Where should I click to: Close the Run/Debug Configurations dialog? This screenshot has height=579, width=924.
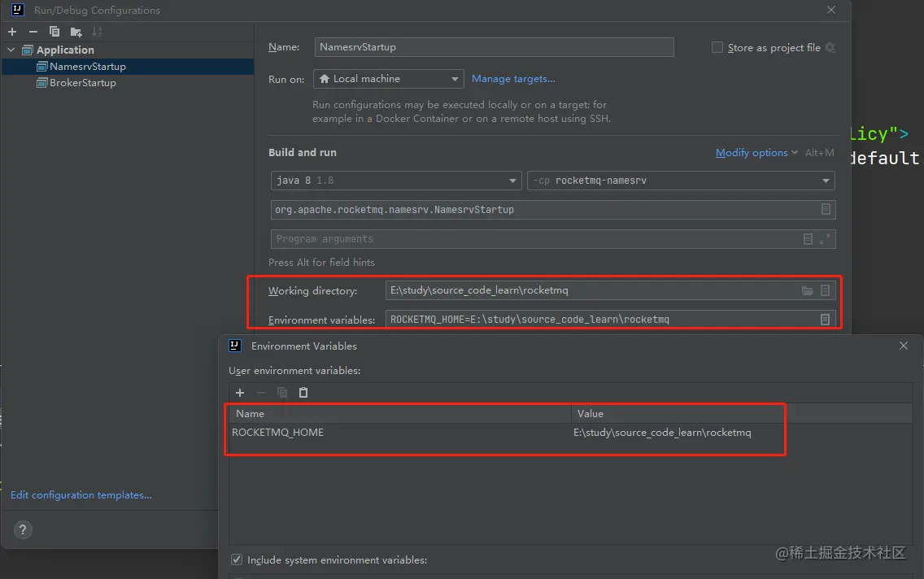click(831, 10)
